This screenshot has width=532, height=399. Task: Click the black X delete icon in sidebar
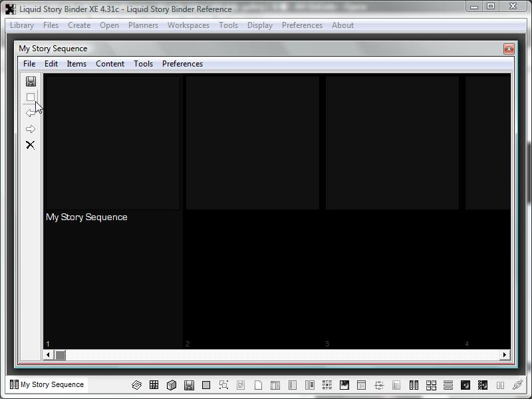tap(31, 145)
